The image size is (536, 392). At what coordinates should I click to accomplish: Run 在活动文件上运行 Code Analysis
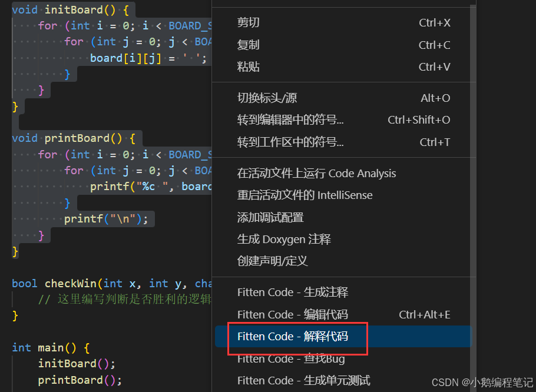click(343, 174)
